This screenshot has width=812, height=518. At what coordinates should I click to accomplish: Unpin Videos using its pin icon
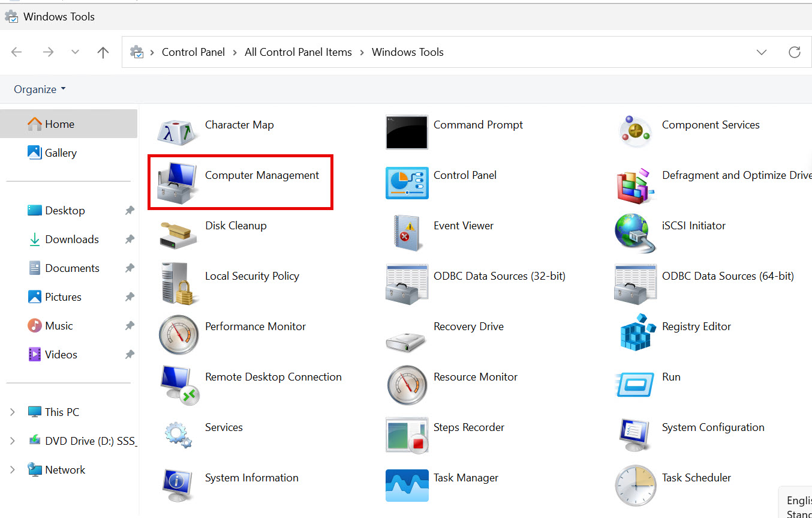click(130, 355)
